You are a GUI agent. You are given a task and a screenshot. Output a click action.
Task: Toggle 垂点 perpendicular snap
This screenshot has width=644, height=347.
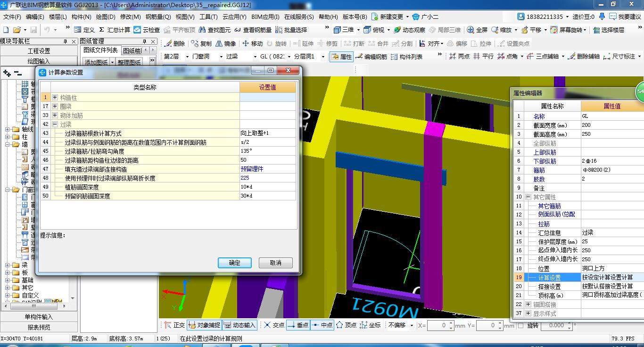coord(298,325)
